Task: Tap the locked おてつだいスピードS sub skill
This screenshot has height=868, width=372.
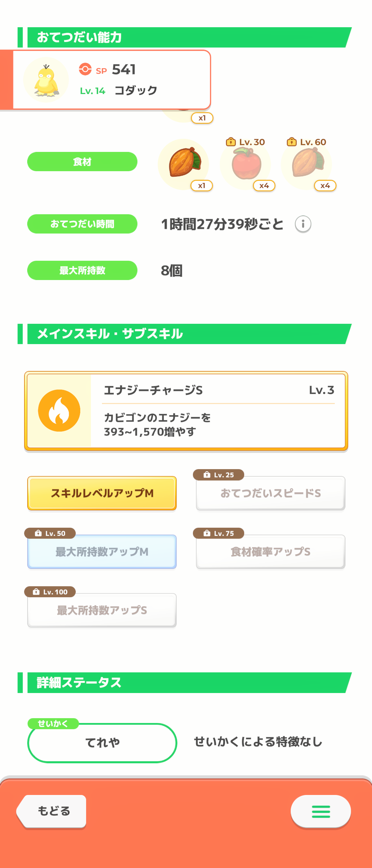Action: [271, 493]
